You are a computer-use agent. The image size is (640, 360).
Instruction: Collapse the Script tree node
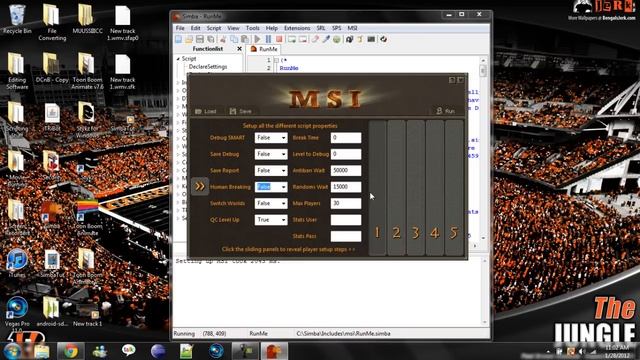click(178, 59)
